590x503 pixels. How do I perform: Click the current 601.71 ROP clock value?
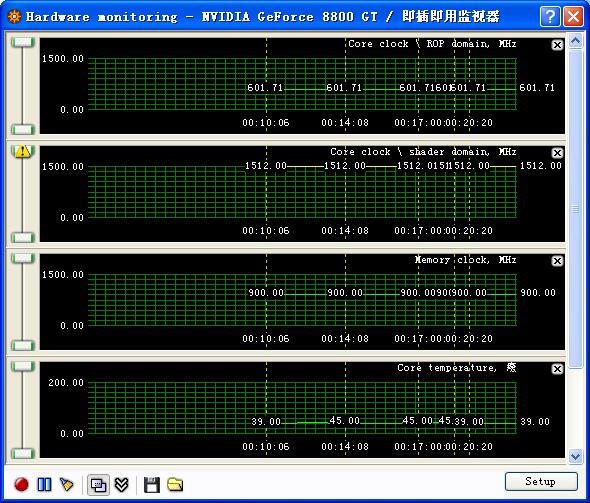pyautogui.click(x=537, y=88)
